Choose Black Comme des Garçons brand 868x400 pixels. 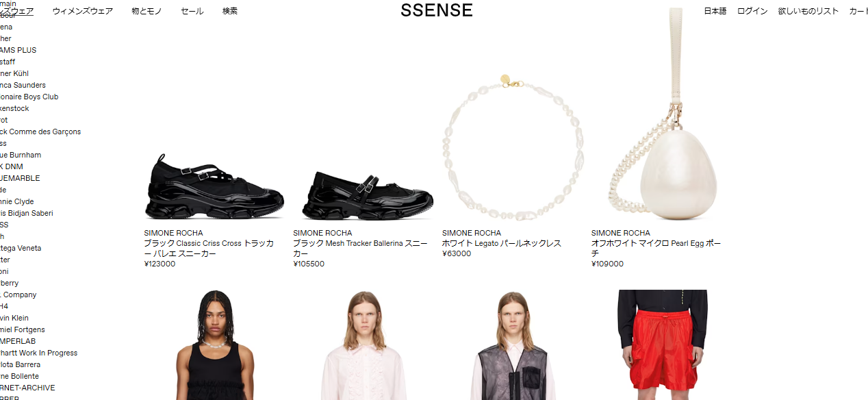(x=40, y=132)
